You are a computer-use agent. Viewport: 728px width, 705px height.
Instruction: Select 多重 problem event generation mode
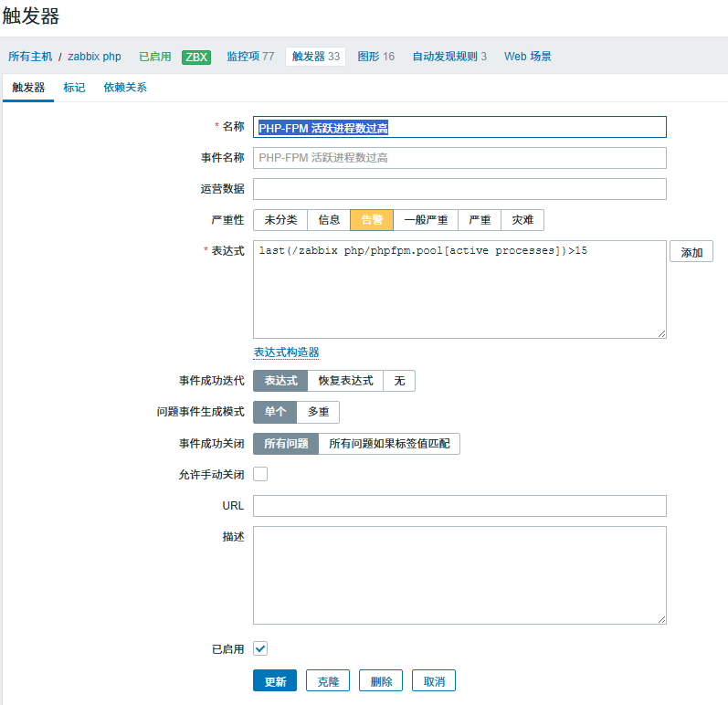(318, 412)
